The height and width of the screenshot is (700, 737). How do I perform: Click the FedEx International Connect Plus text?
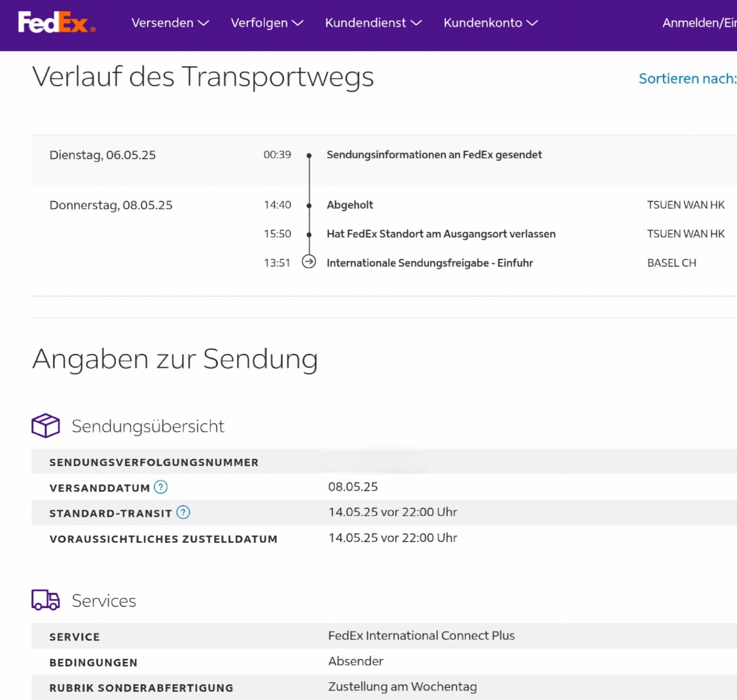(x=421, y=635)
